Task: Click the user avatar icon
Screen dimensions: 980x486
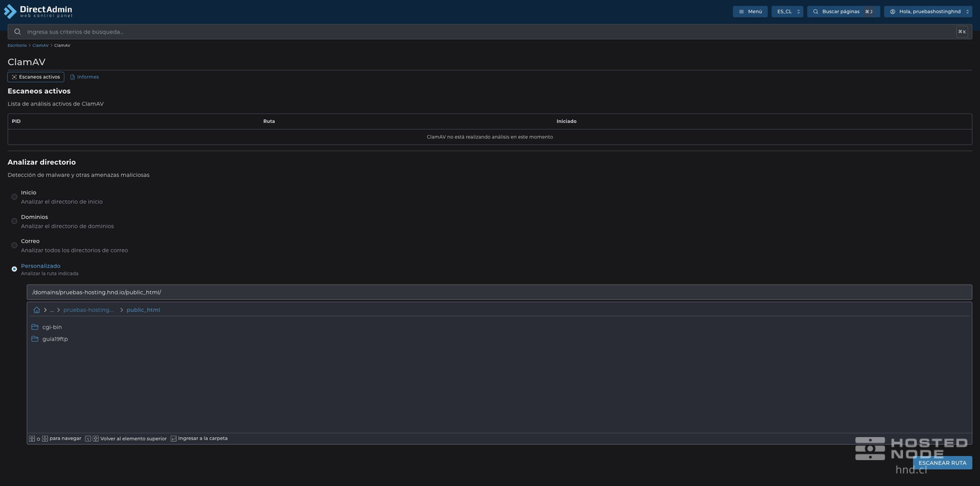Action: pyautogui.click(x=892, y=11)
